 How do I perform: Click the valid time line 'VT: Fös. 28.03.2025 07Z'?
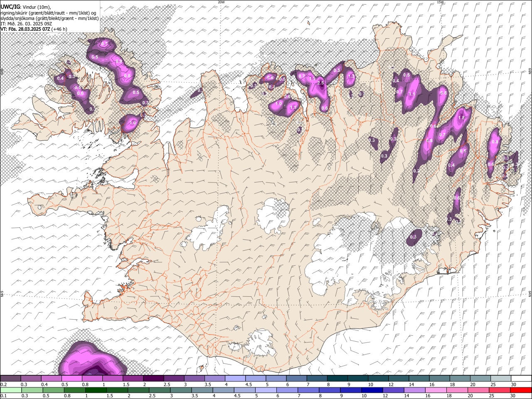pyautogui.click(x=25, y=29)
